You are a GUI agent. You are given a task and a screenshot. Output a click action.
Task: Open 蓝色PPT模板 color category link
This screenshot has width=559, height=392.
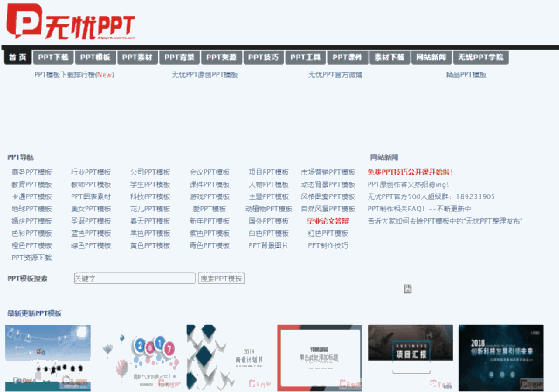click(91, 234)
